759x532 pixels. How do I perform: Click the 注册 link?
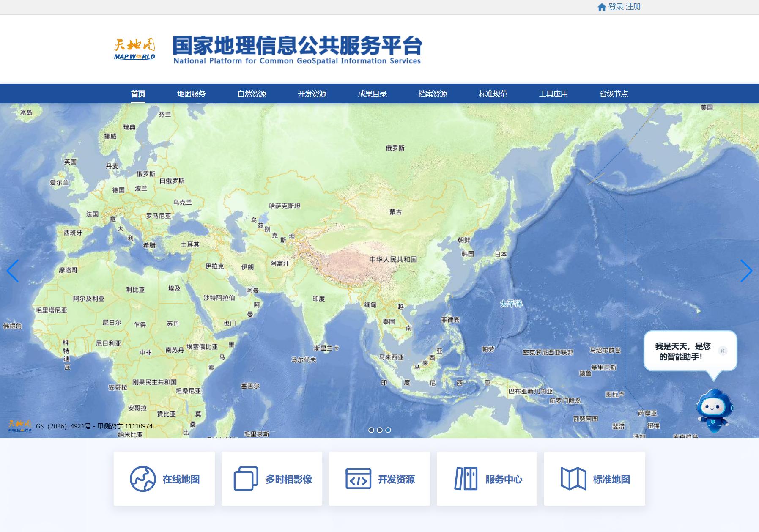pos(633,7)
